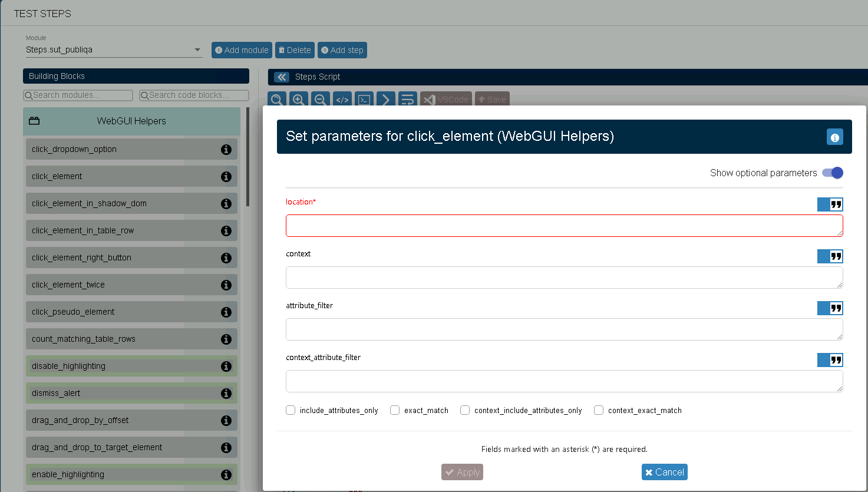Select the click_element_in_shadow_dom block
Viewport: 868px width, 492px height.
coord(131,204)
